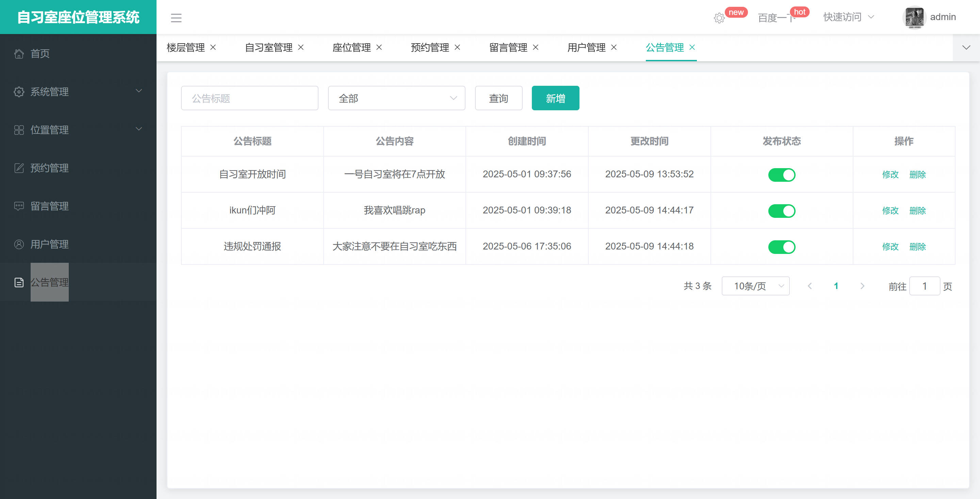
Task: Click the 发布状态 column header
Action: pos(782,141)
